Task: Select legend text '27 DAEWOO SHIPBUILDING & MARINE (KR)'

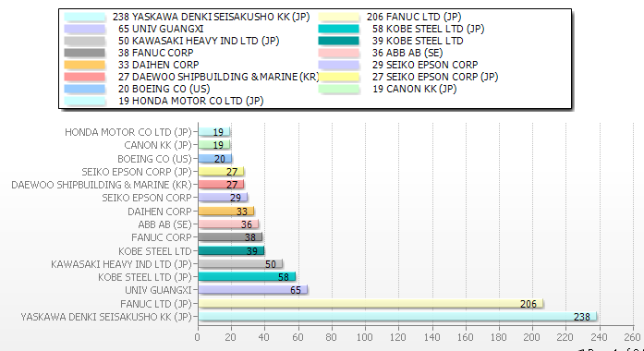Action: [x=218, y=77]
